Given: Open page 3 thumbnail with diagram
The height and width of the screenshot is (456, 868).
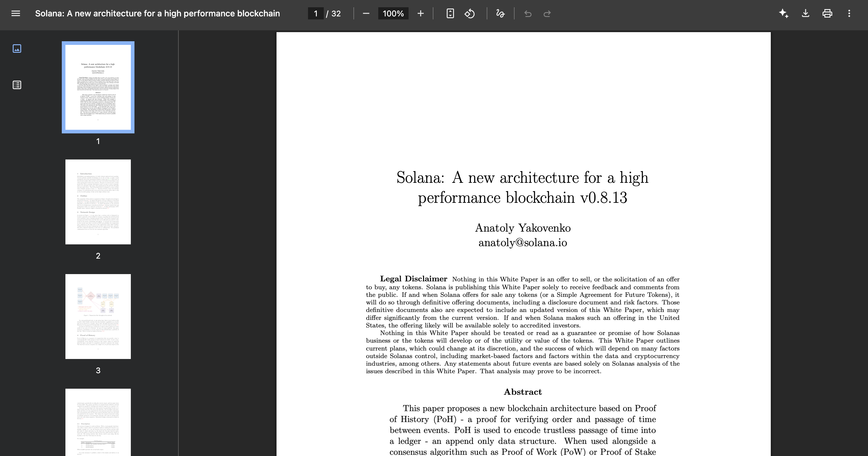Looking at the screenshot, I should pyautogui.click(x=98, y=316).
